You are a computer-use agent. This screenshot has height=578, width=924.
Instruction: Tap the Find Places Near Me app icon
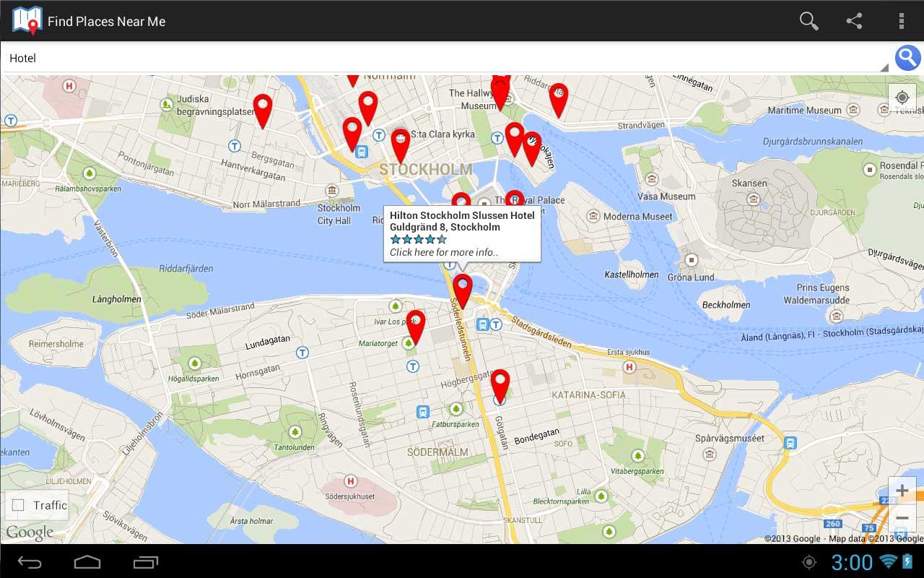point(27,21)
